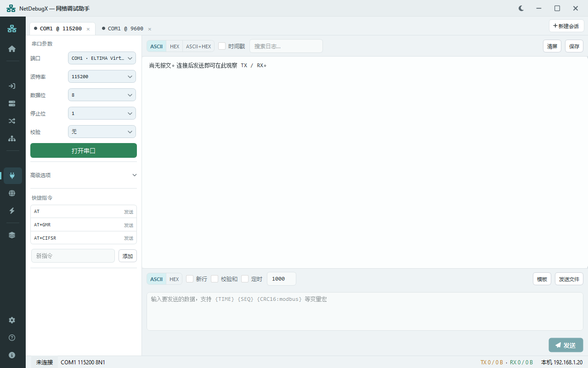The image size is (588, 368).
Task: Click the 发送 button with paper plane
Action: (566, 345)
